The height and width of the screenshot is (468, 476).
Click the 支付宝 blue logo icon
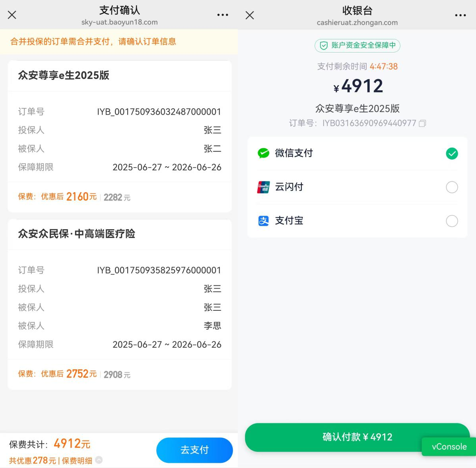point(263,221)
